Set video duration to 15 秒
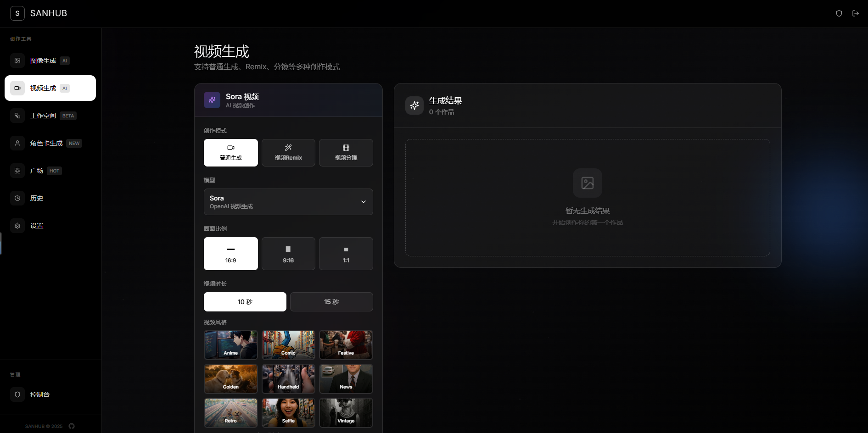Image resolution: width=868 pixels, height=433 pixels. coord(331,302)
